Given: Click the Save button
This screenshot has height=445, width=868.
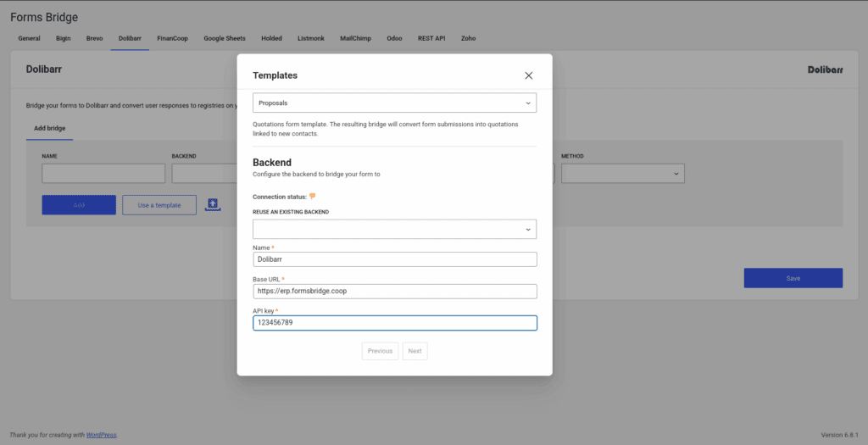Looking at the screenshot, I should [793, 278].
